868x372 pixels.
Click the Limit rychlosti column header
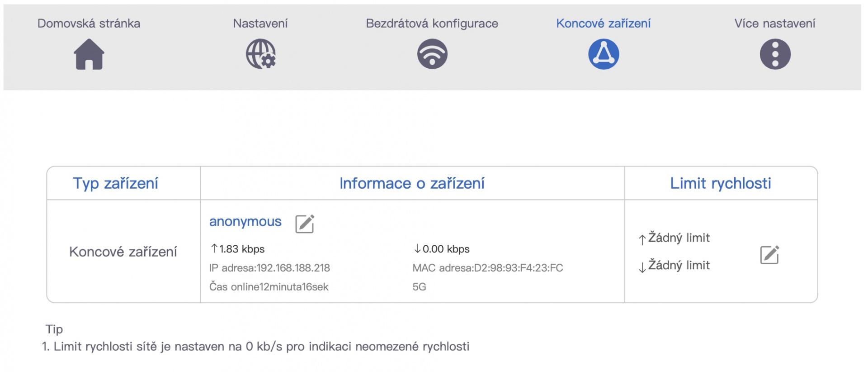721,183
